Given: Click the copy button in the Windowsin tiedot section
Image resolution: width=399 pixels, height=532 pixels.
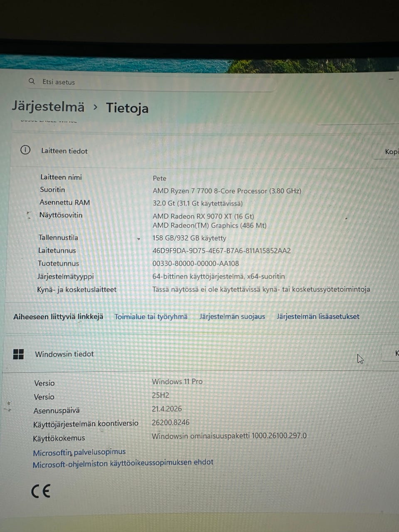Looking at the screenshot, I should click(x=396, y=353).
